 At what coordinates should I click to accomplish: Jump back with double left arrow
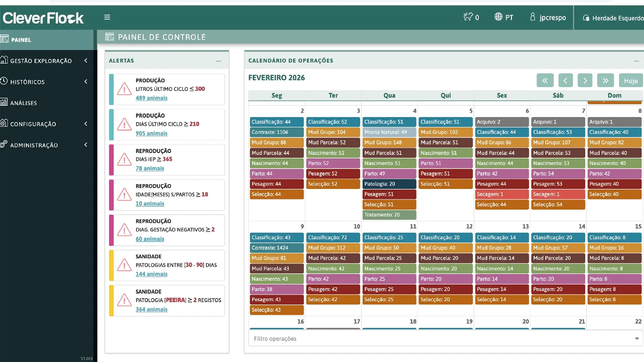(x=545, y=80)
